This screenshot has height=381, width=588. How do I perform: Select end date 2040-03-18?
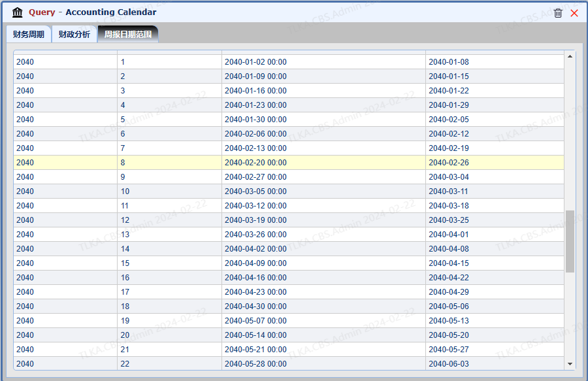tap(495, 205)
